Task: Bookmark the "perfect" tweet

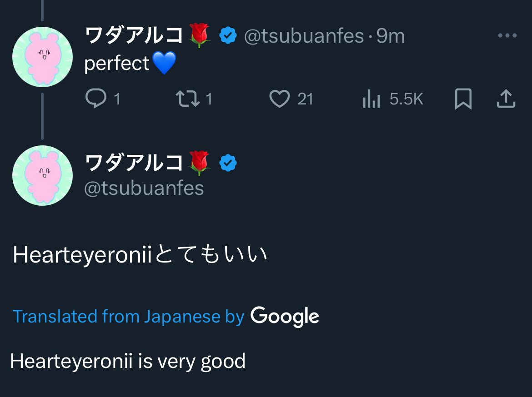Action: pyautogui.click(x=463, y=99)
